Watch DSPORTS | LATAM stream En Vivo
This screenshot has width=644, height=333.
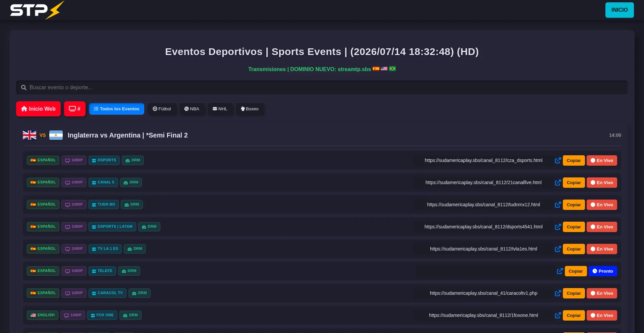tap(602, 227)
